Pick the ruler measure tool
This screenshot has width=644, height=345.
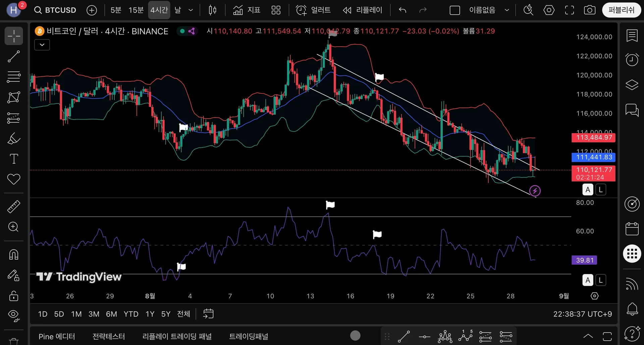tap(14, 207)
